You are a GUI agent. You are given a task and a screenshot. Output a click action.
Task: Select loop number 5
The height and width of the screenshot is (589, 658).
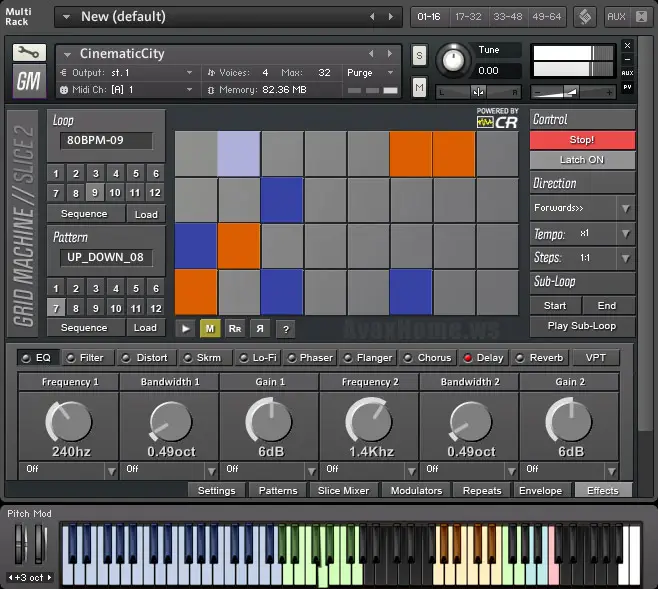[136, 173]
